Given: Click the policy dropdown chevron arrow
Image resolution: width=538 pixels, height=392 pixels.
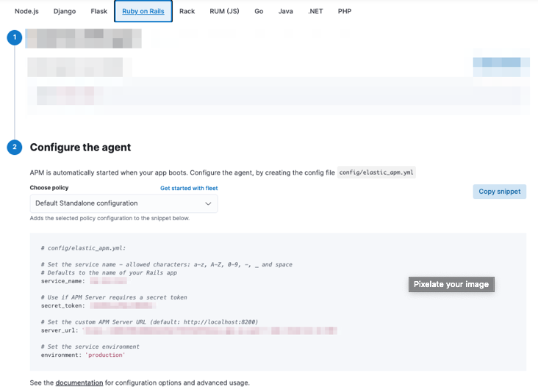Looking at the screenshot, I should tap(208, 203).
